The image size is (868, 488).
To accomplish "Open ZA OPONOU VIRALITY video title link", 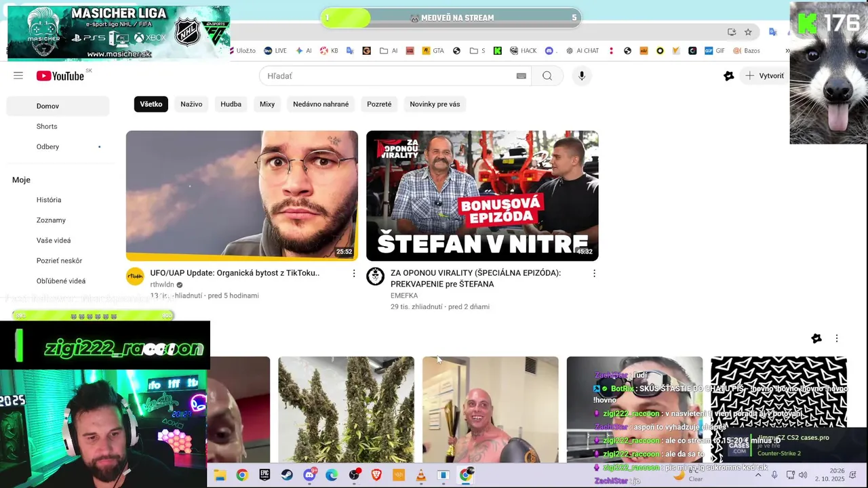I will (x=475, y=279).
